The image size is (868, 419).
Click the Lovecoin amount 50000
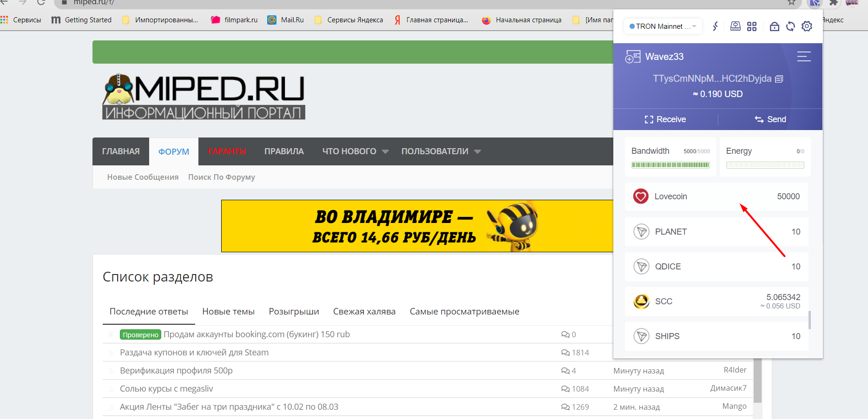[x=789, y=196]
